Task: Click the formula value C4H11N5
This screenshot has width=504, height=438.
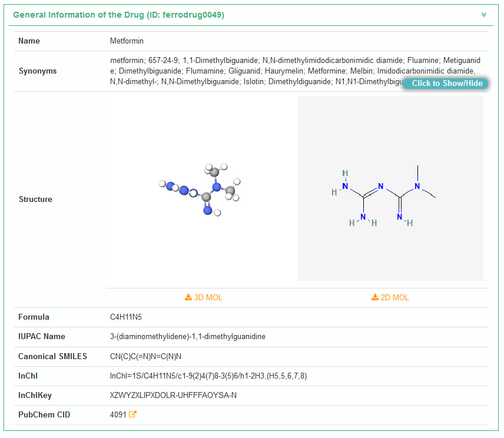Action: (x=126, y=317)
